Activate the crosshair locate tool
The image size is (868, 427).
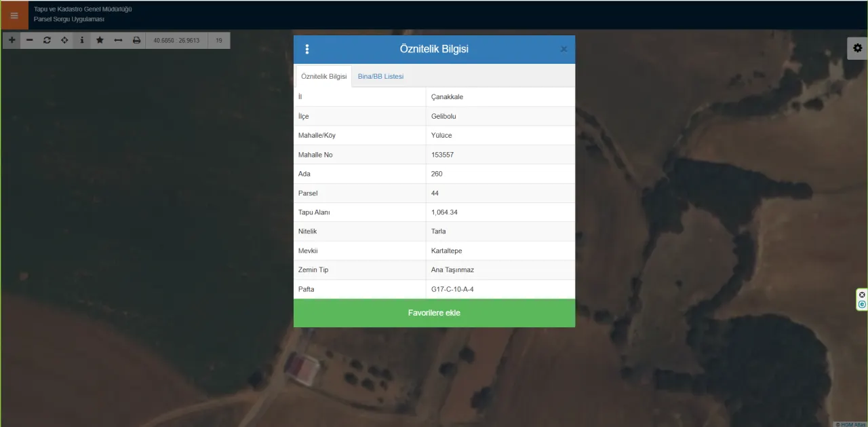point(64,40)
